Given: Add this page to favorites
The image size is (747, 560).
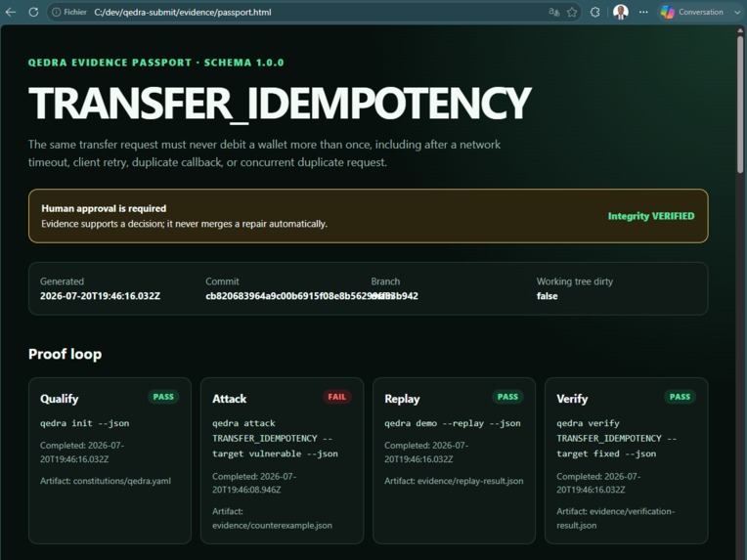Looking at the screenshot, I should [x=572, y=12].
